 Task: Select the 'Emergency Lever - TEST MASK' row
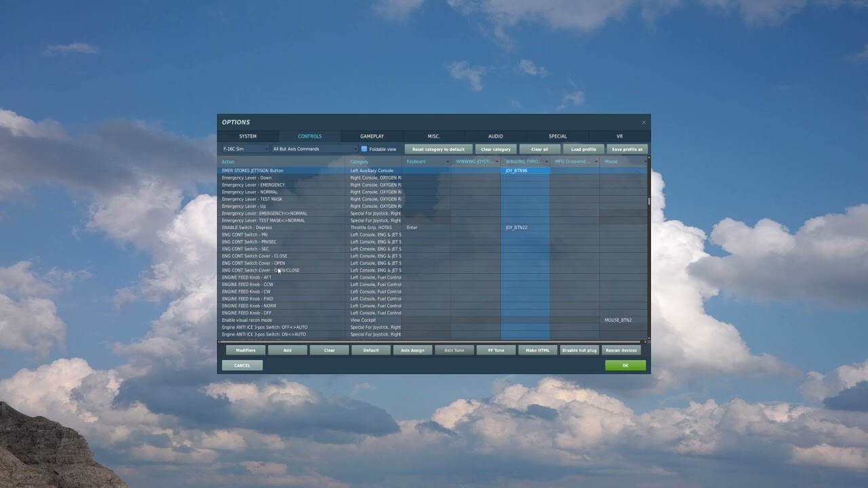pos(432,199)
